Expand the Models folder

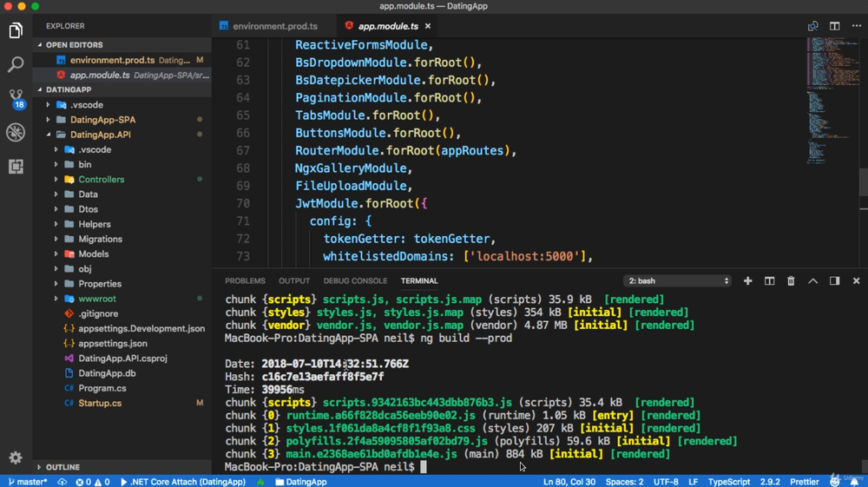[x=122, y=254]
